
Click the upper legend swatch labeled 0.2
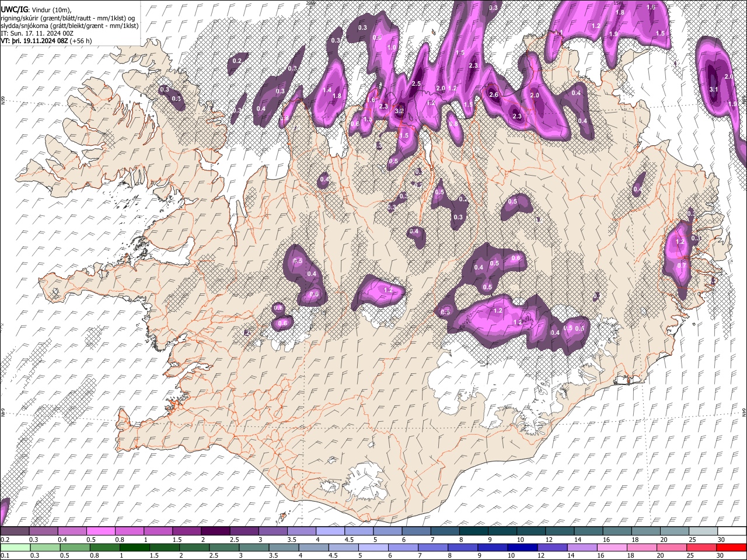(15, 531)
